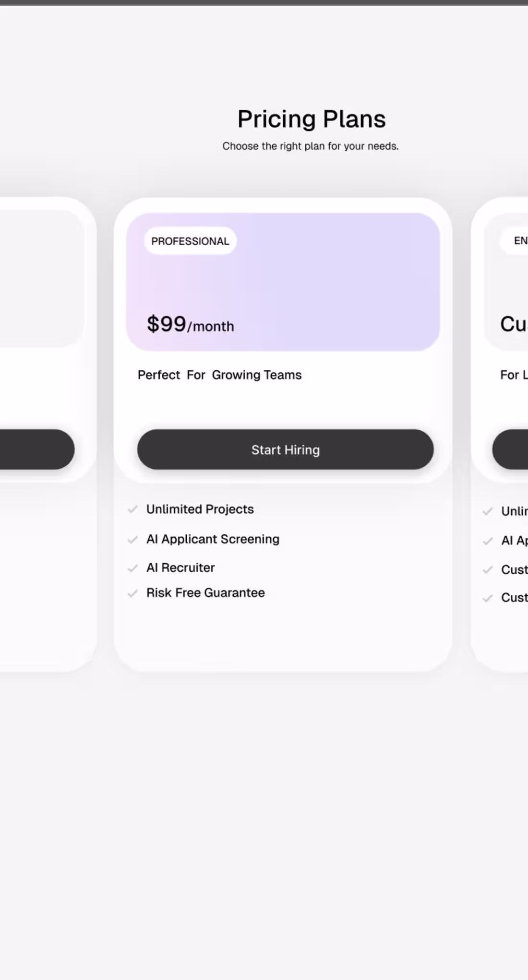
Task: Click the ENTERPRISE plan badge
Action: coord(520,241)
